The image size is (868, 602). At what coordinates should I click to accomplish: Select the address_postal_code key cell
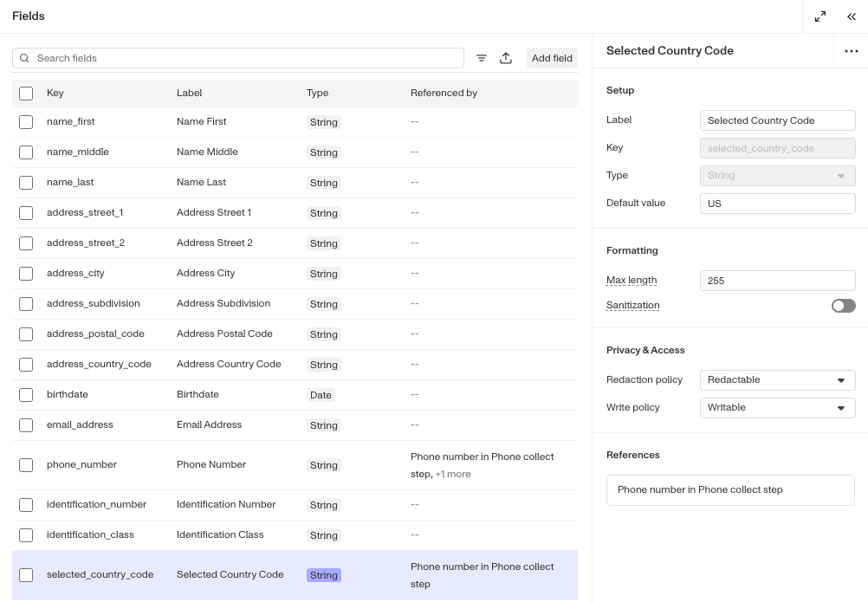(x=95, y=333)
